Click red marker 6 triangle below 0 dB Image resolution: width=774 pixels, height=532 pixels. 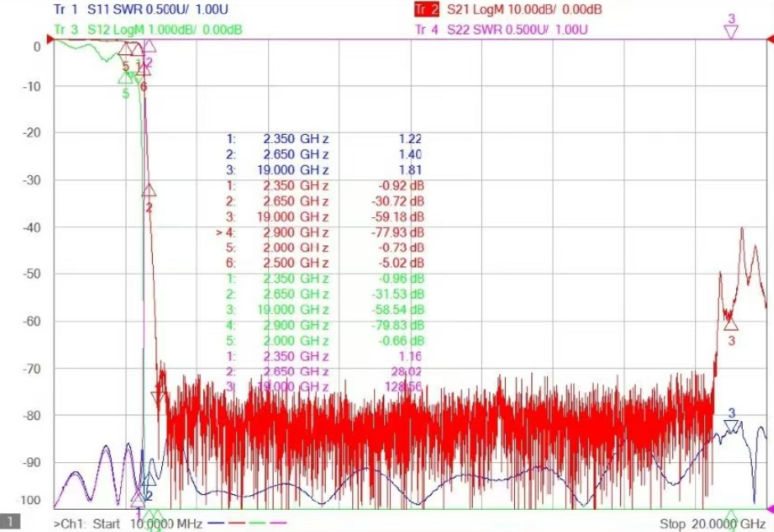[x=144, y=70]
